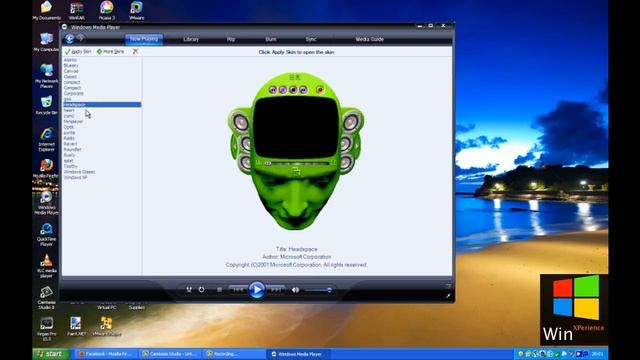
Task: Launch Paint.NET desktop icon
Action: (x=76, y=327)
